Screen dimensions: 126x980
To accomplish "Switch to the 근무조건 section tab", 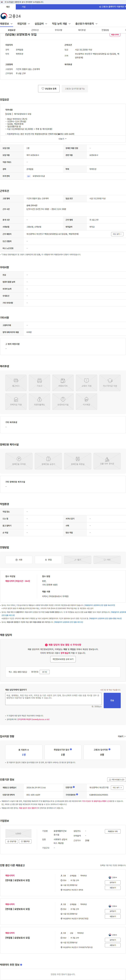I will (35, 30).
